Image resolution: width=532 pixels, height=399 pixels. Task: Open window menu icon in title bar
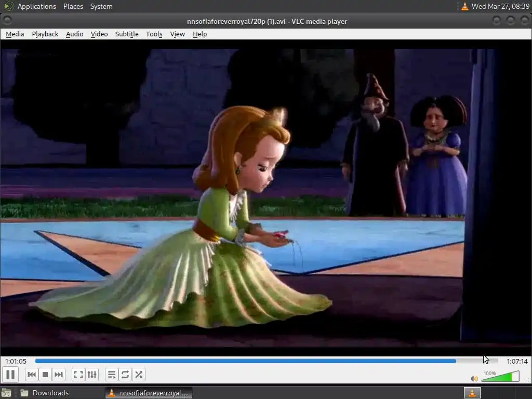pos(7,20)
